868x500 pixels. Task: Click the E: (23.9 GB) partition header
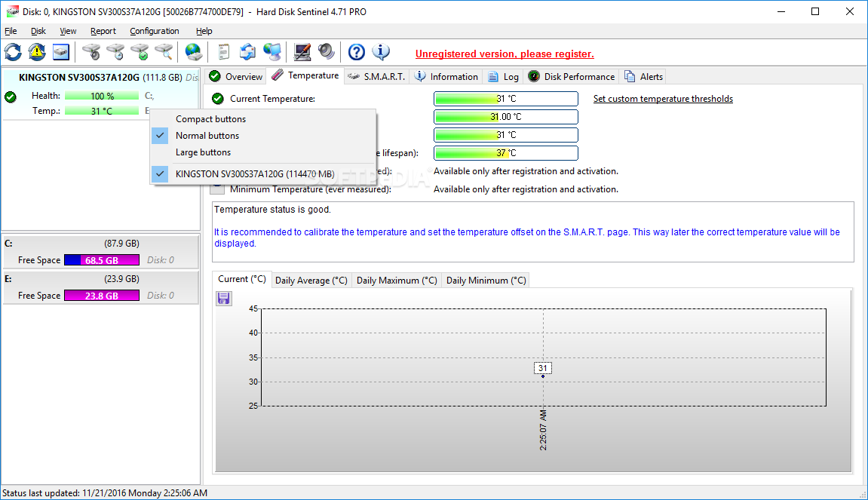[x=101, y=278]
